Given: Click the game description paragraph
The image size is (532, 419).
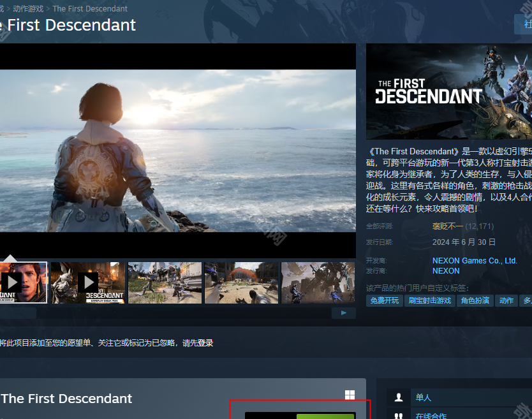Looking at the screenshot, I should click(x=449, y=180).
